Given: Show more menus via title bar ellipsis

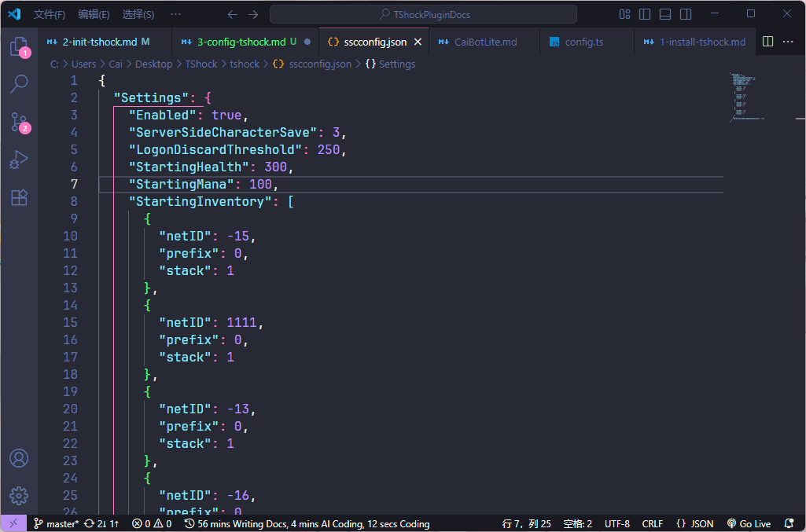Looking at the screenshot, I should (x=176, y=14).
